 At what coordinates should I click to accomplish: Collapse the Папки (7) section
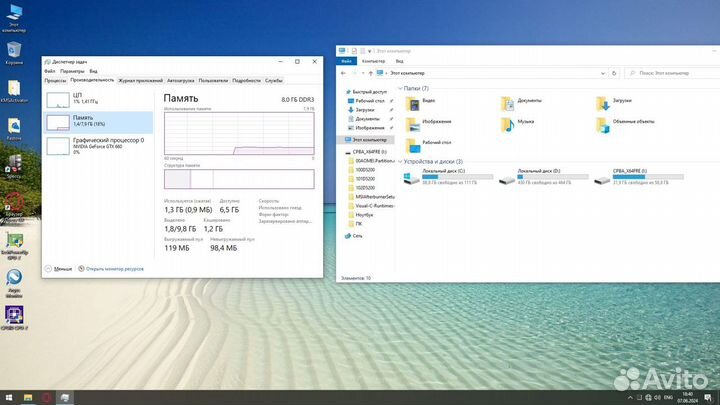(401, 88)
